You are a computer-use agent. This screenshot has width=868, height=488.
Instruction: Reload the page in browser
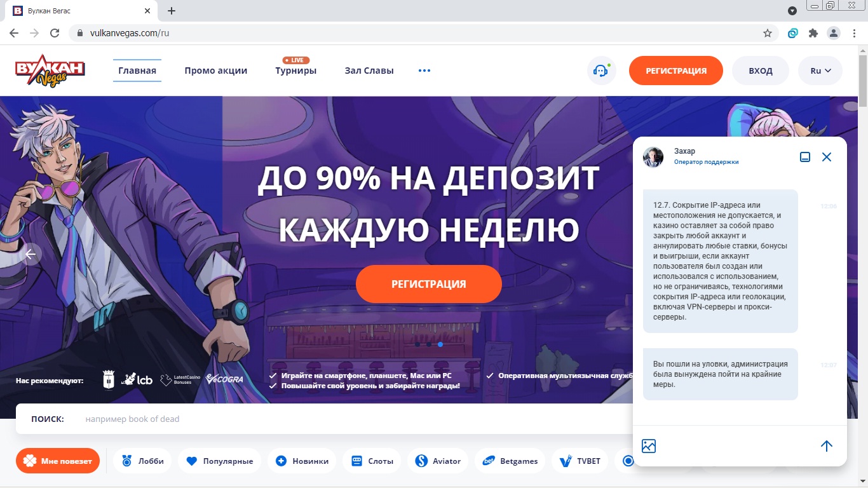55,33
